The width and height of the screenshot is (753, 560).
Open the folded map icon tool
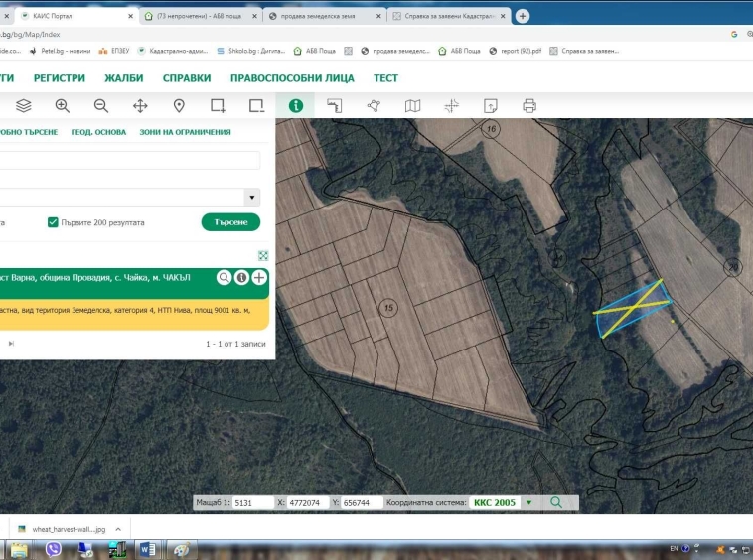click(x=412, y=106)
